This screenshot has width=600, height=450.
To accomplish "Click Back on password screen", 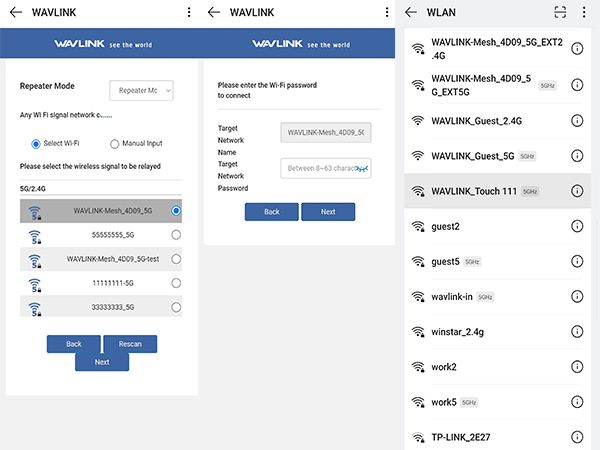I will pyautogui.click(x=272, y=212).
